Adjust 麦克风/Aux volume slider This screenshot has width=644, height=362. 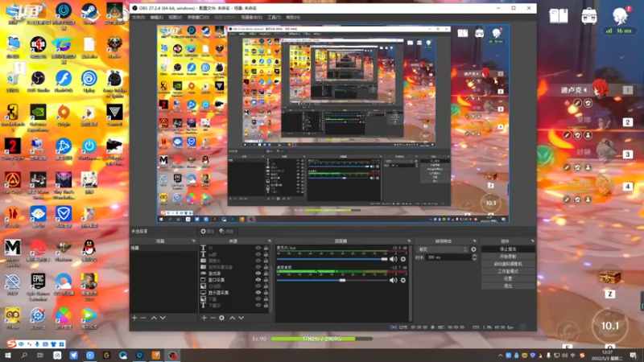332,259
